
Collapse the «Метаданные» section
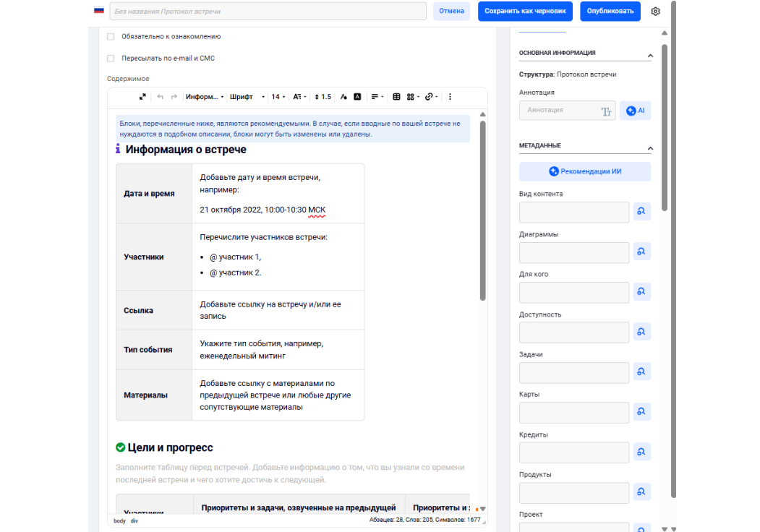tap(650, 148)
